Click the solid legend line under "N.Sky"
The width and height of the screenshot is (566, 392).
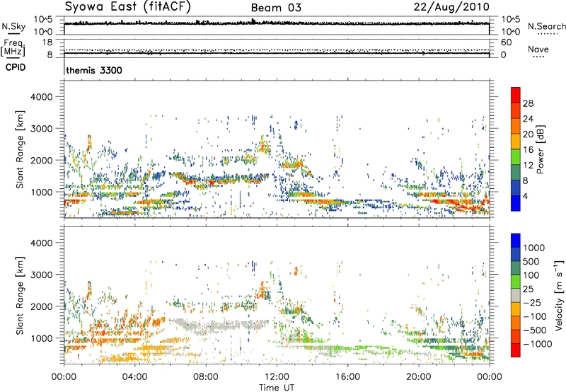pos(13,33)
